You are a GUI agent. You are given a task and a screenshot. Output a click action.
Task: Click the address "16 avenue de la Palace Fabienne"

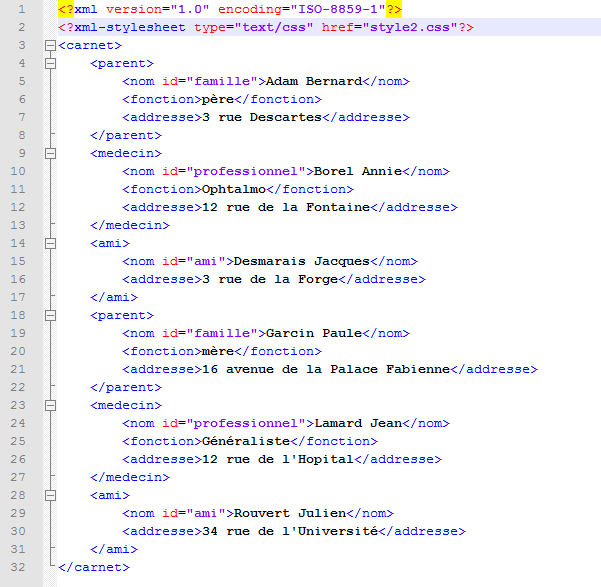click(326, 369)
